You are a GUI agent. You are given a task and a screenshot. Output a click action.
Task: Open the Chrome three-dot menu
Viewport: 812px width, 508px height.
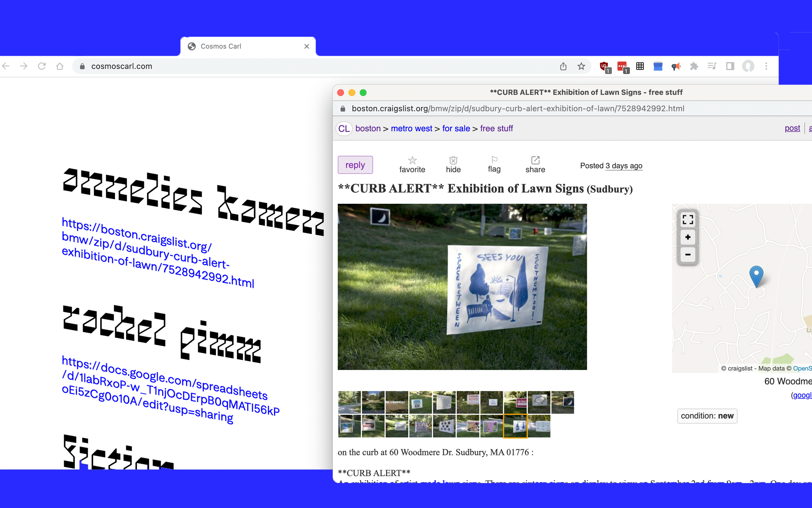coord(766,66)
